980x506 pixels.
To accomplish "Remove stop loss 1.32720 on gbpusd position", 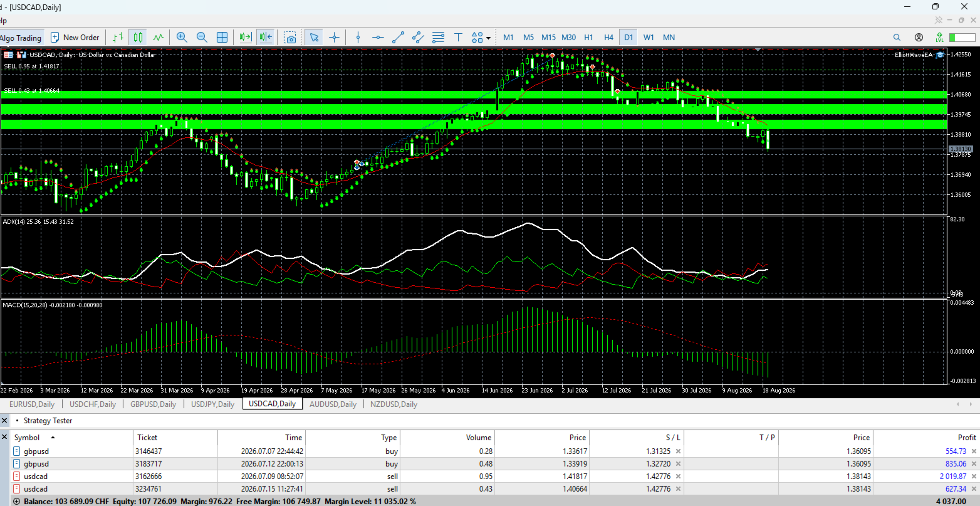I will [x=678, y=464].
